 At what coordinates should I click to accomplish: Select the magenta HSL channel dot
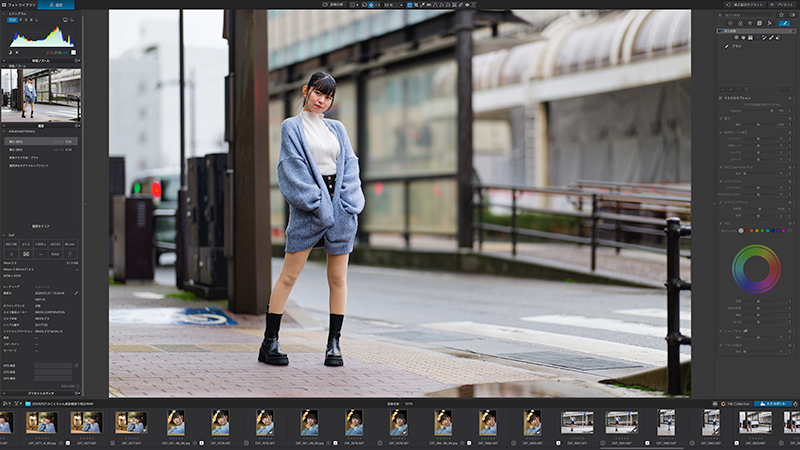point(784,231)
